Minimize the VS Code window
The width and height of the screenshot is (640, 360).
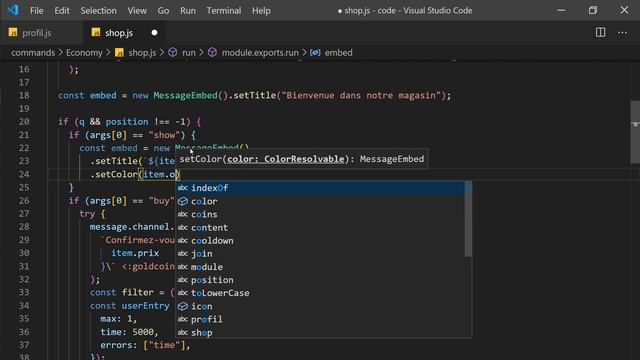point(561,10)
